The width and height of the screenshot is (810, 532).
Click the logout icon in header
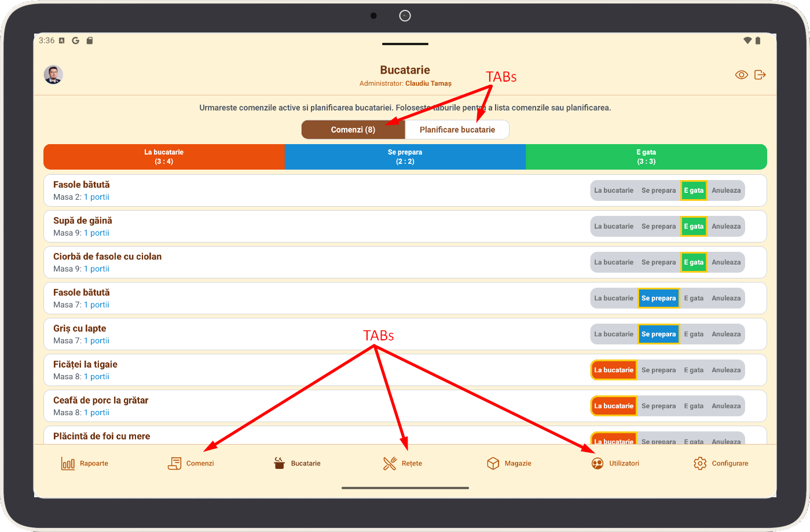tap(760, 75)
